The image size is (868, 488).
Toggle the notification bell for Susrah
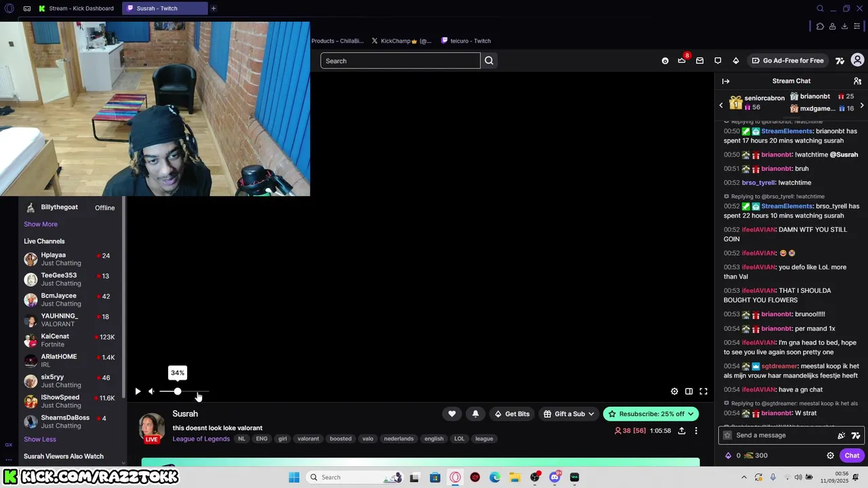pyautogui.click(x=475, y=413)
